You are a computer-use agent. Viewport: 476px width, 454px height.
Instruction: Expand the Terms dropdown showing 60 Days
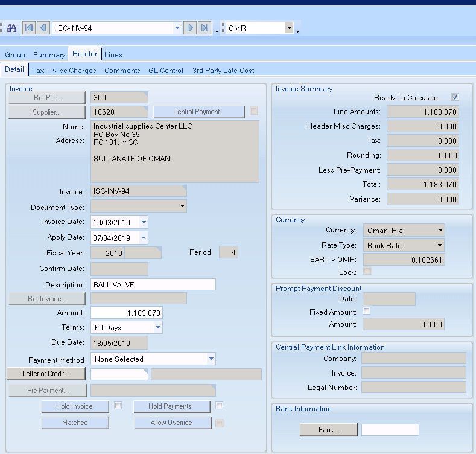[x=158, y=328]
